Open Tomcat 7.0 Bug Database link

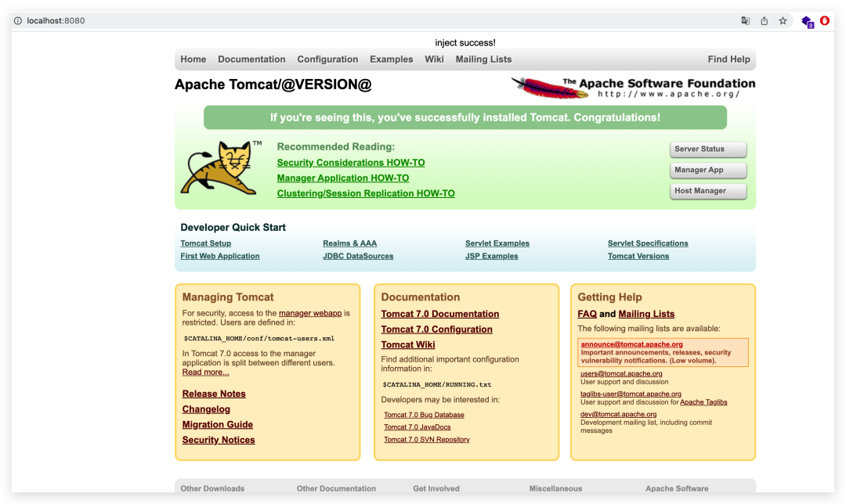[x=424, y=415]
